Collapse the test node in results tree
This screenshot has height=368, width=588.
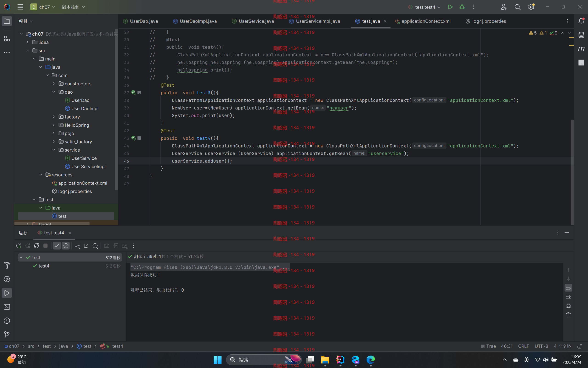[x=21, y=258]
